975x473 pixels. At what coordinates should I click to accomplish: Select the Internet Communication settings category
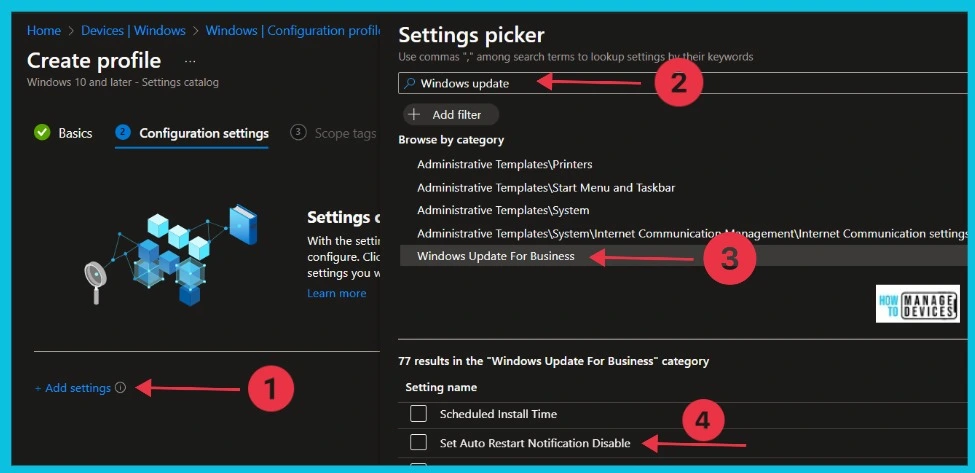point(692,234)
